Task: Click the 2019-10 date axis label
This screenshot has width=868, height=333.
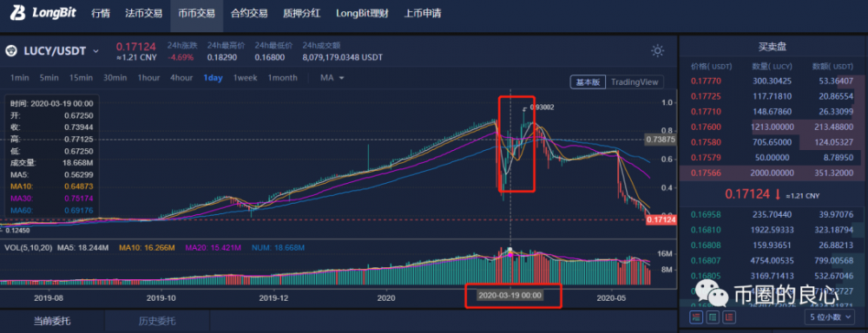Action: (161, 297)
